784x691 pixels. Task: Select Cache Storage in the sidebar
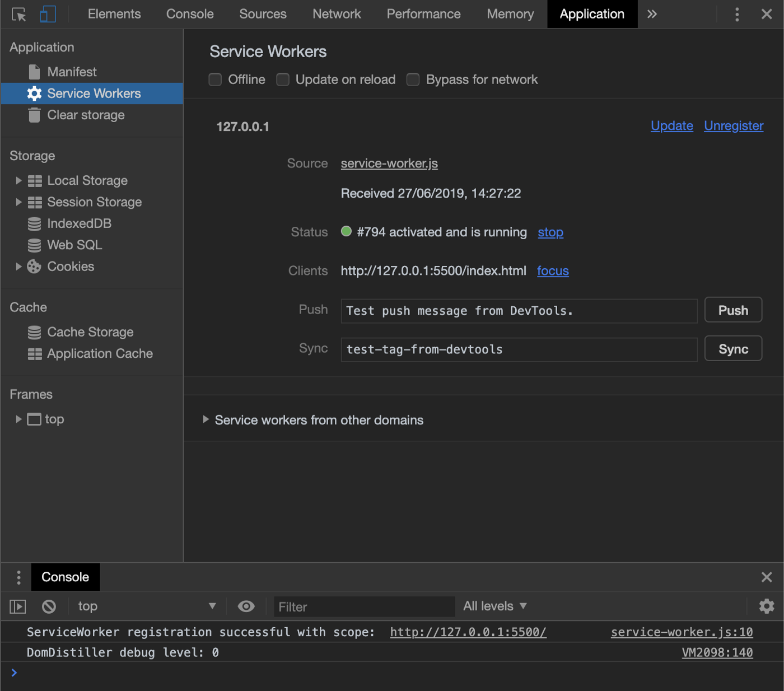point(90,333)
